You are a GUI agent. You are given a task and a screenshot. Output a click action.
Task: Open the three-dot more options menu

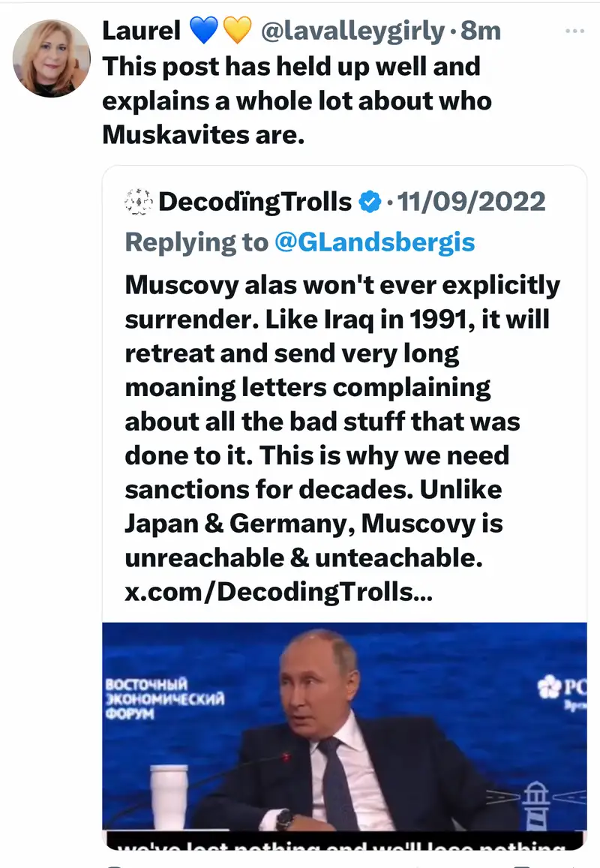(x=574, y=31)
